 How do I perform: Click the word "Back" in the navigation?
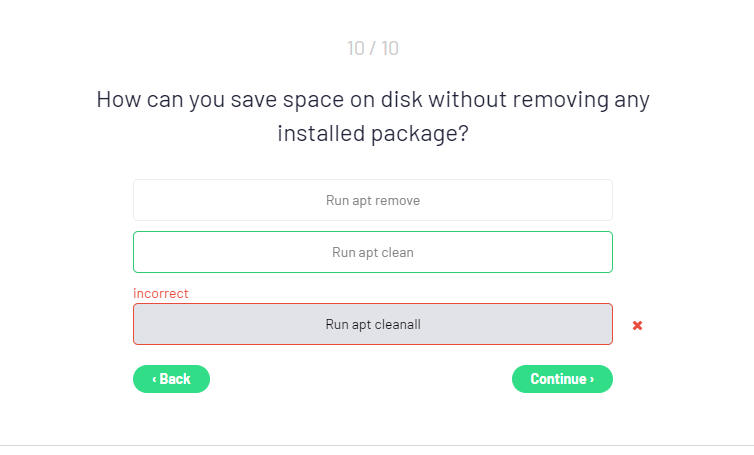point(175,379)
